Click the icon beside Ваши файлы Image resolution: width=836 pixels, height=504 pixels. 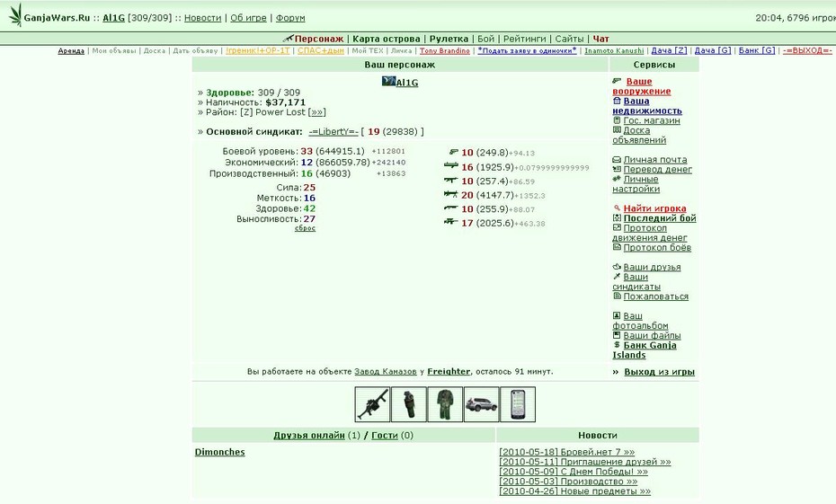(617, 336)
